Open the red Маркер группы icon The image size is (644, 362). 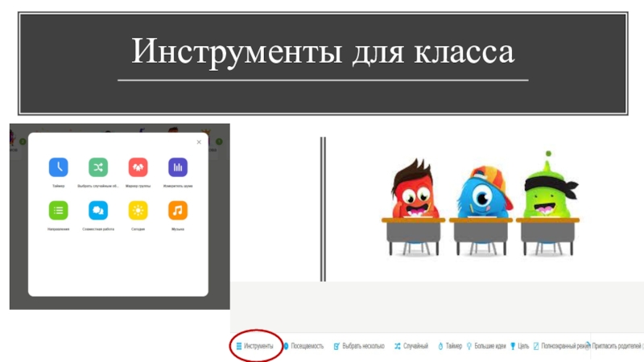[138, 167]
